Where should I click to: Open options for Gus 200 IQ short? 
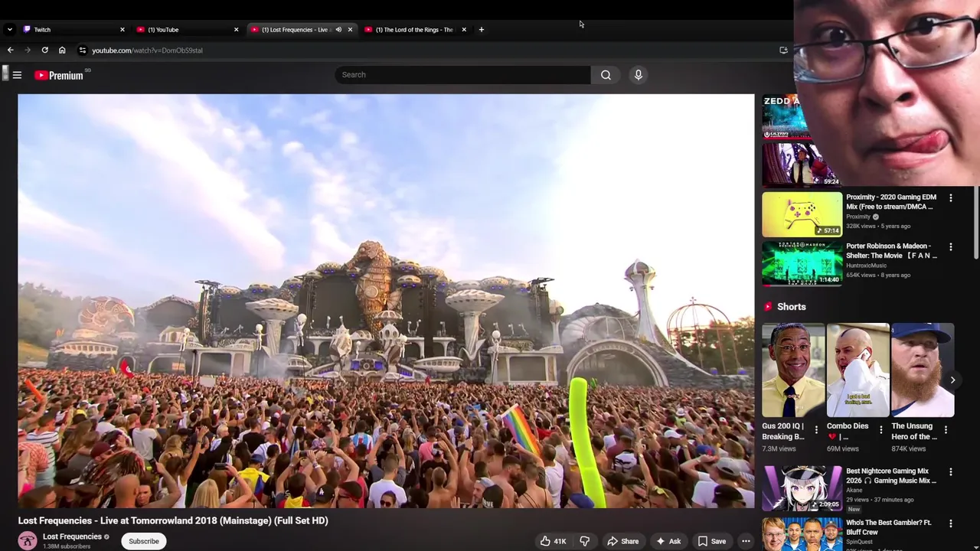(x=816, y=429)
